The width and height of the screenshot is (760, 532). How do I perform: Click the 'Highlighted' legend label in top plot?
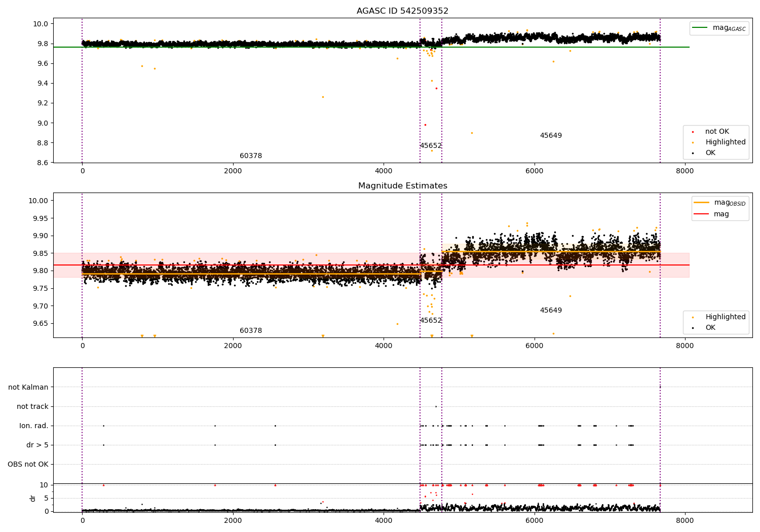coord(726,142)
